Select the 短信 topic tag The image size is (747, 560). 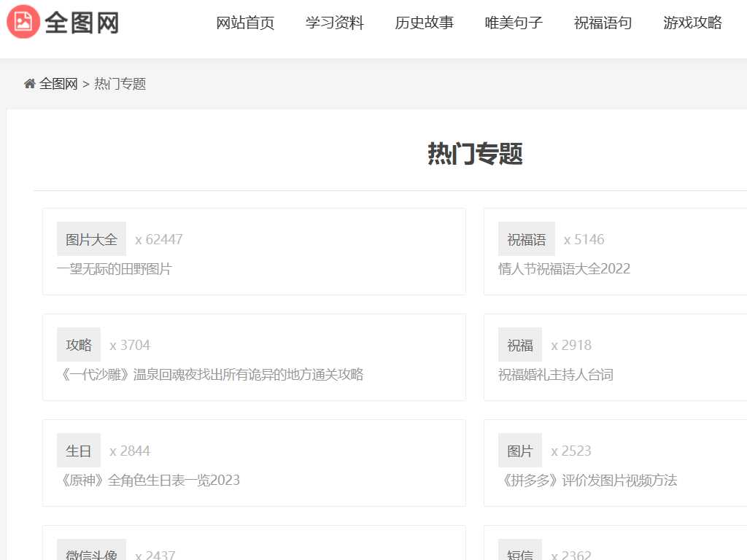click(x=519, y=553)
